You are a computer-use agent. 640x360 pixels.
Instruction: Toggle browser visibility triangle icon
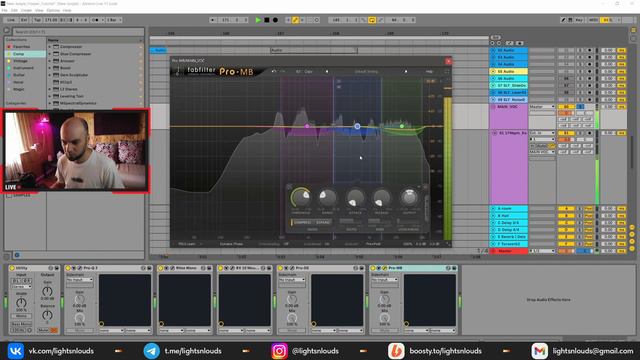(7, 31)
